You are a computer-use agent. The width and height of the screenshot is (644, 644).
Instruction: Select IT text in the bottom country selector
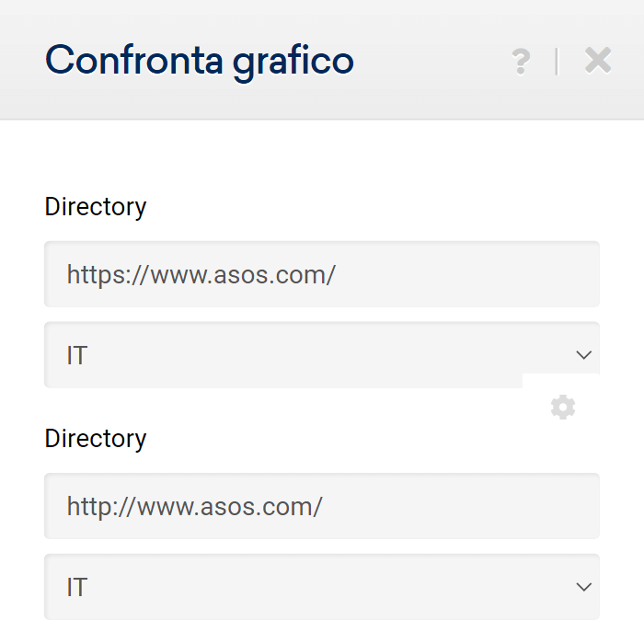coord(77,587)
